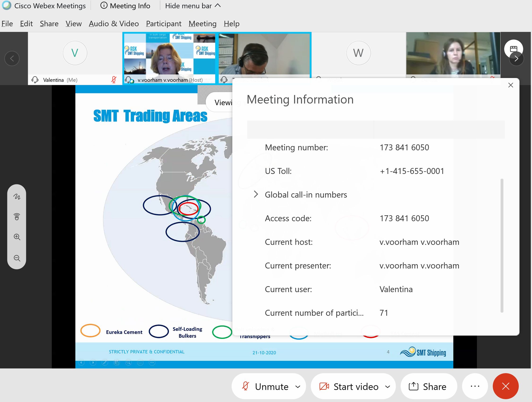
Task: Open the Audio & Video menu
Action: (x=113, y=24)
